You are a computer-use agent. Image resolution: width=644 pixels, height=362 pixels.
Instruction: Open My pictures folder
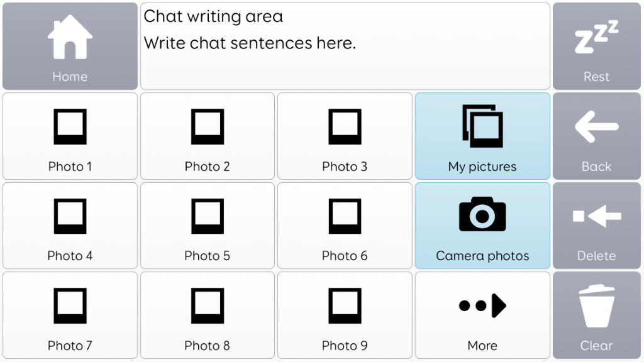click(482, 136)
